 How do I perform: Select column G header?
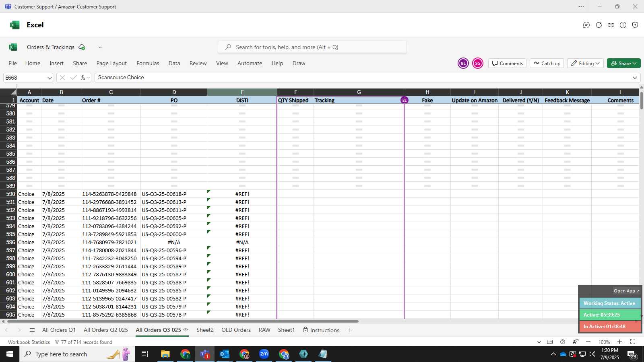[359, 92]
